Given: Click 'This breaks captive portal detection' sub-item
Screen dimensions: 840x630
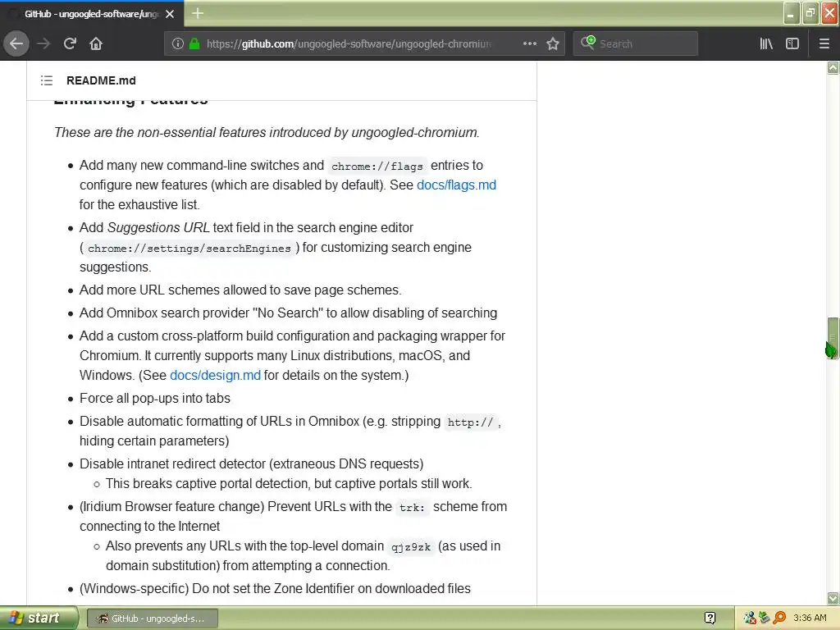Looking at the screenshot, I should tap(289, 483).
